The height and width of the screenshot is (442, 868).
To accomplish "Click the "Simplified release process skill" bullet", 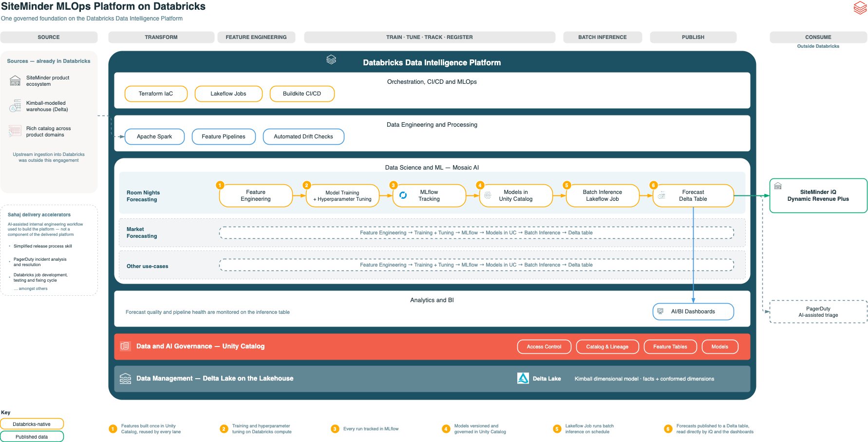I will [x=43, y=246].
